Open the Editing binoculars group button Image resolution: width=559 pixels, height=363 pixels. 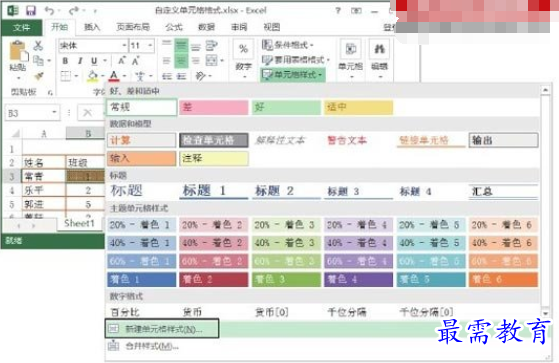point(379,59)
